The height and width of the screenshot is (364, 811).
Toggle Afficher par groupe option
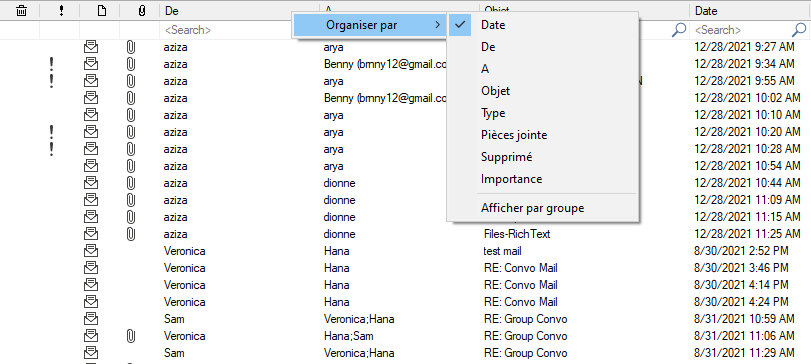click(543, 208)
